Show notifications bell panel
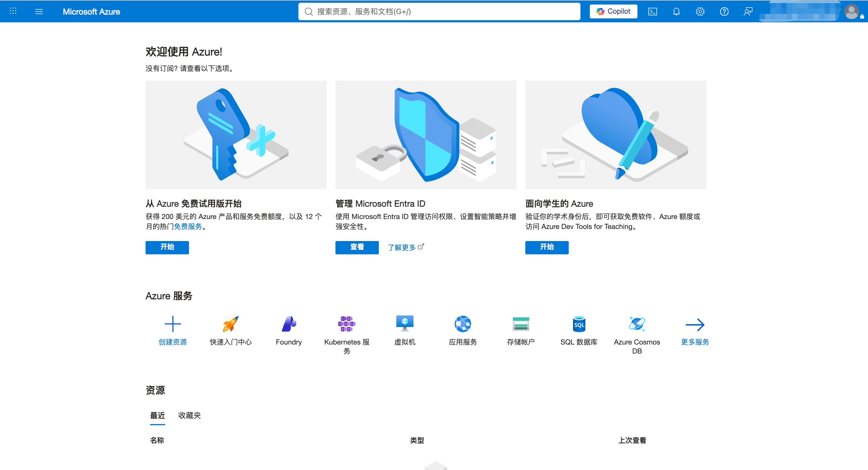The height and width of the screenshot is (470, 868). (676, 11)
